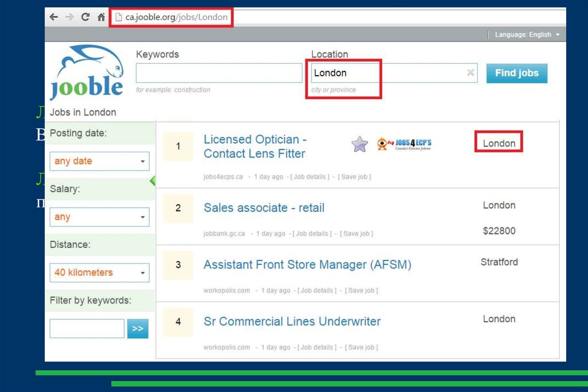
Task: Open the Distance 40 kilometers dropdown
Action: (x=99, y=273)
